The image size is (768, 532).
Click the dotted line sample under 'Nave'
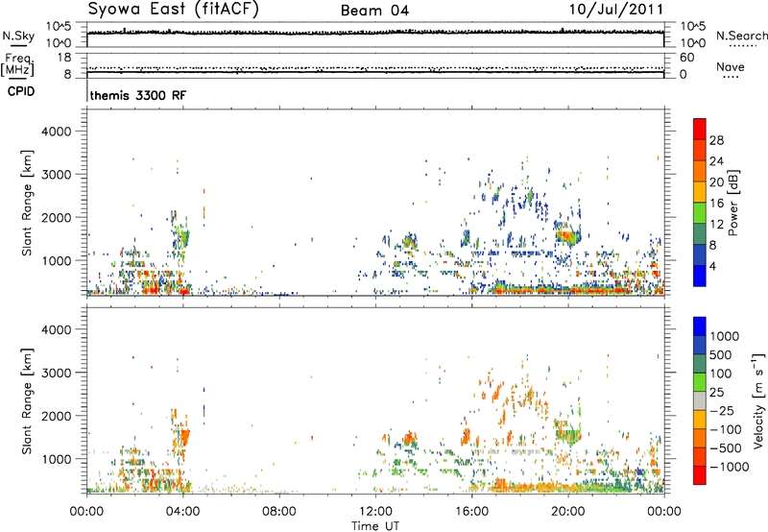point(731,77)
